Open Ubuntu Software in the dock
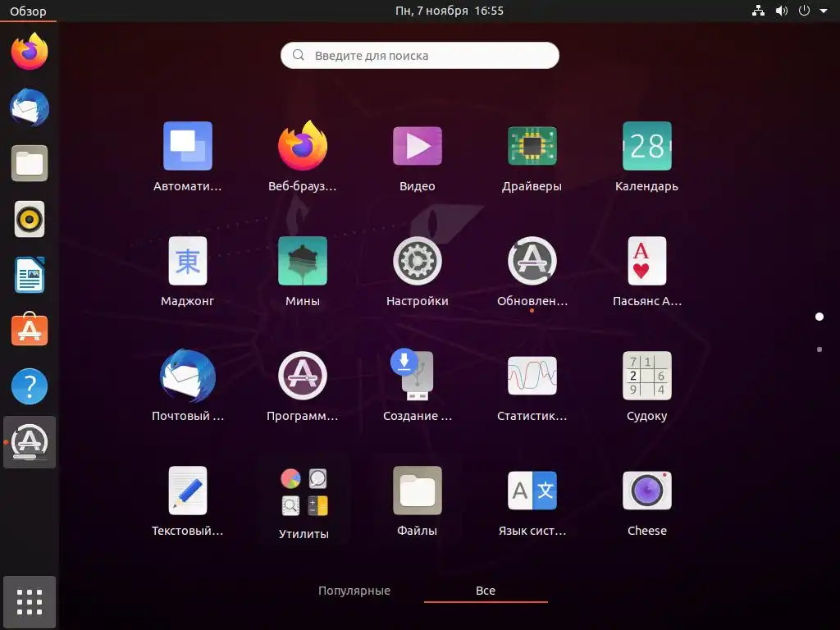 (x=30, y=331)
